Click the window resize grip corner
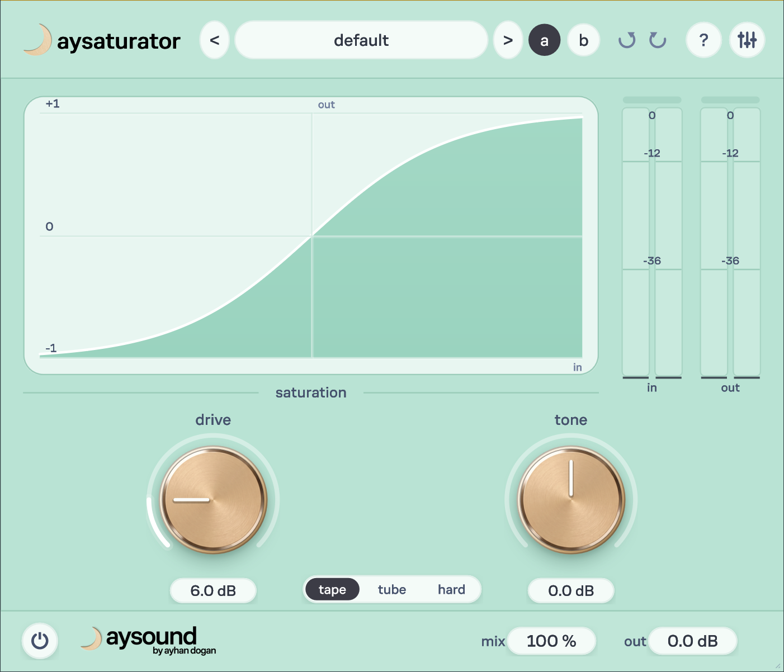This screenshot has height=672, width=784. tap(778, 666)
